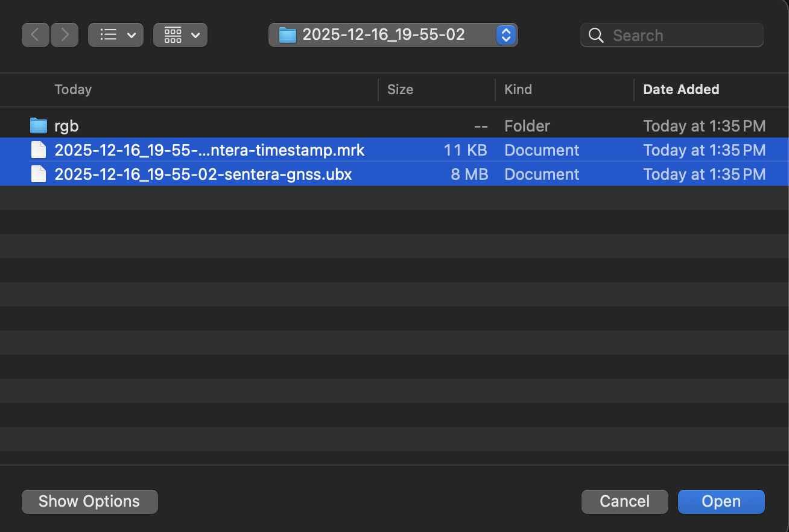Screen dimensions: 789x532
Task: Select the sentera-gnss.ubx file name
Action: 203,174
